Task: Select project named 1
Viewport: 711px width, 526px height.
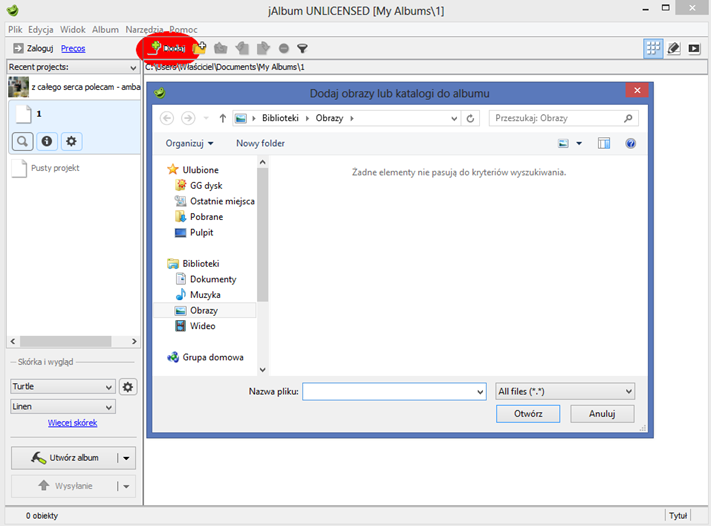Action: 74,114
